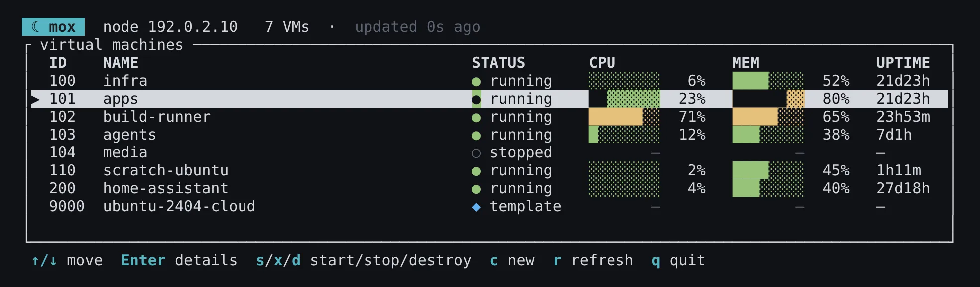Image resolution: width=980 pixels, height=287 pixels.
Task: Click the selection arrow beside VM 101
Action: [35, 99]
